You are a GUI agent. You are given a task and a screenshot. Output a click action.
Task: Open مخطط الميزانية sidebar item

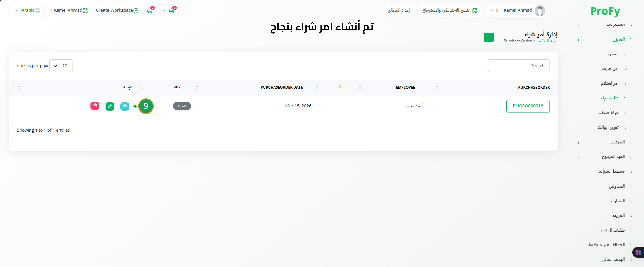point(611,171)
